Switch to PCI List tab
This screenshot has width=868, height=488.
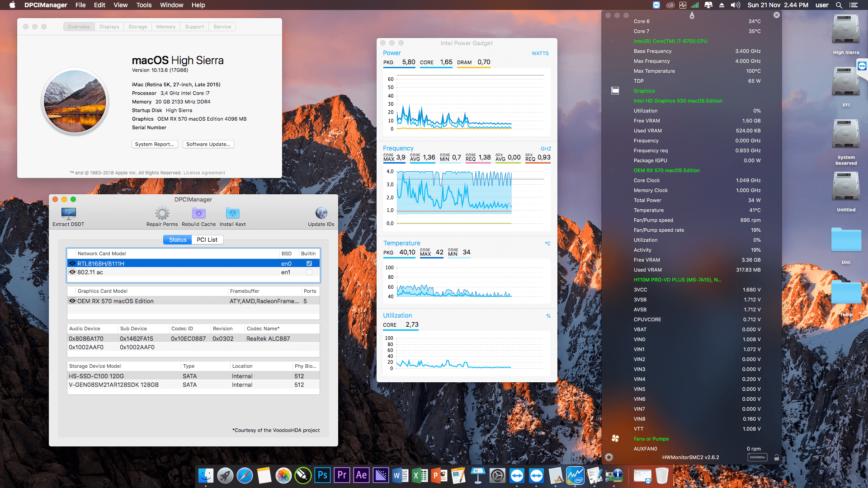pos(207,239)
